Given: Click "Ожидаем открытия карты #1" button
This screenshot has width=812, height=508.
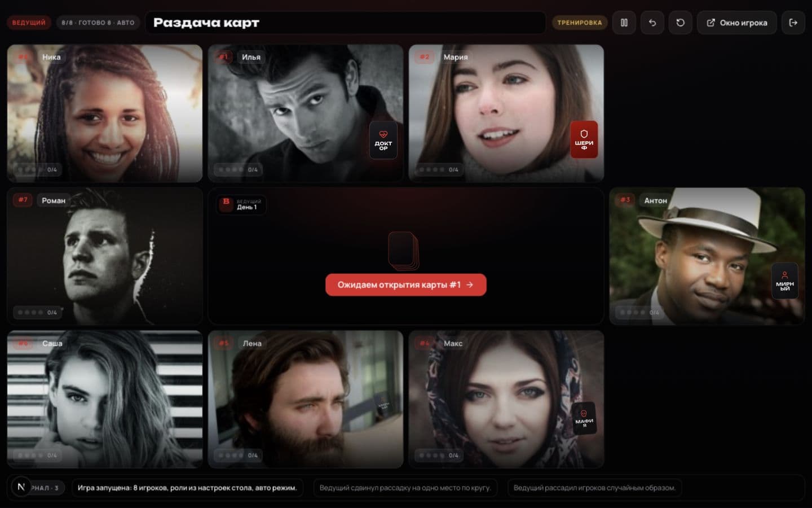Looking at the screenshot, I should click(x=405, y=284).
